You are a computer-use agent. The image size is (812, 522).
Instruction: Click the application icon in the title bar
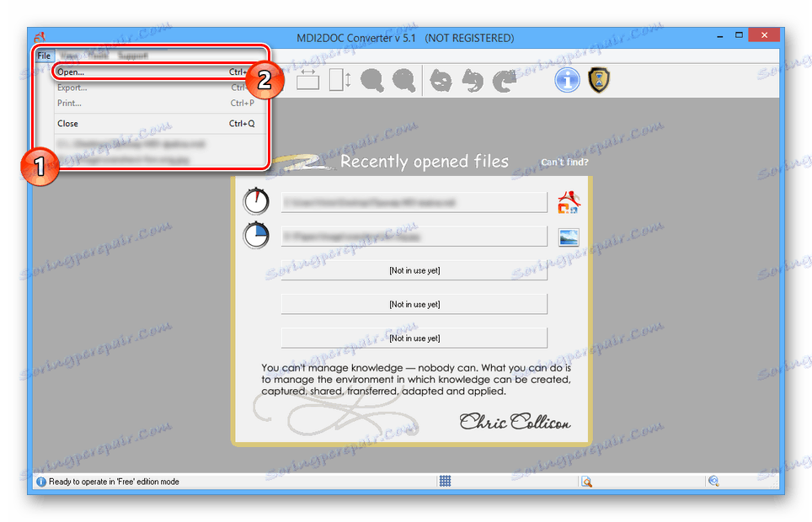click(x=40, y=38)
